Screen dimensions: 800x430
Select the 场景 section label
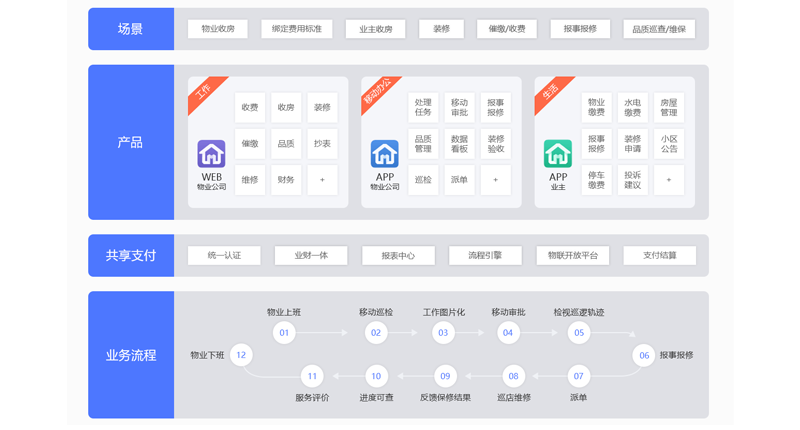pyautogui.click(x=130, y=29)
